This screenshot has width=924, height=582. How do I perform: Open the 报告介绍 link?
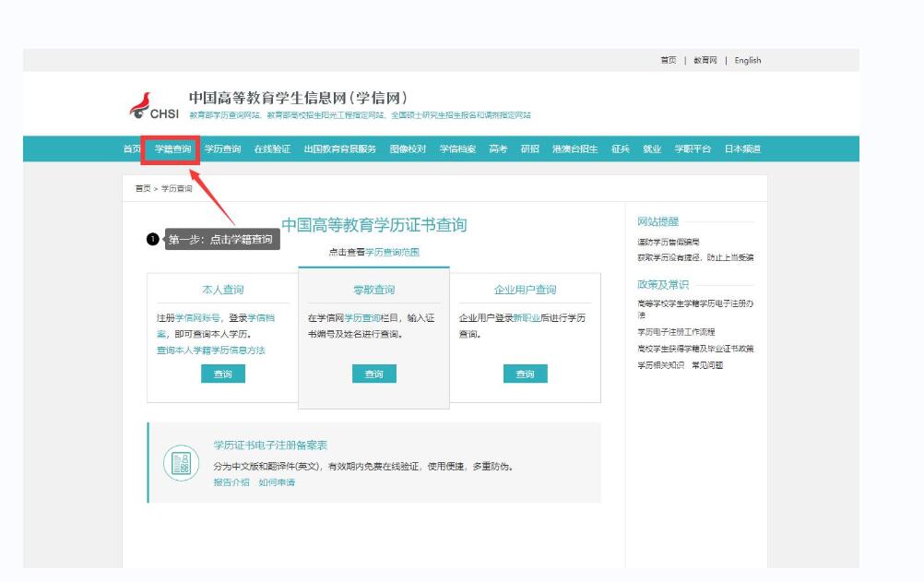[231, 482]
